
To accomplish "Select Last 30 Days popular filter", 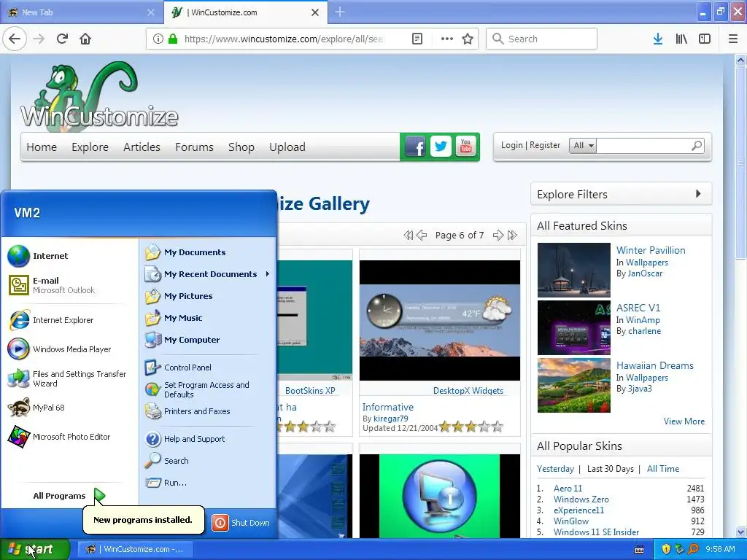I will tap(611, 469).
